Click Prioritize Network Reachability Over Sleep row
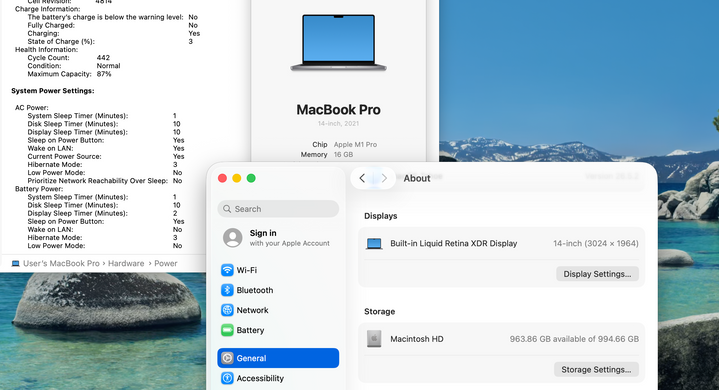Screen dimensions: 719x390 (x=105, y=181)
